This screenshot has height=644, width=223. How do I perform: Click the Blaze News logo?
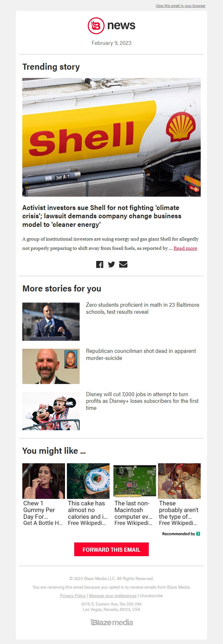(111, 25)
